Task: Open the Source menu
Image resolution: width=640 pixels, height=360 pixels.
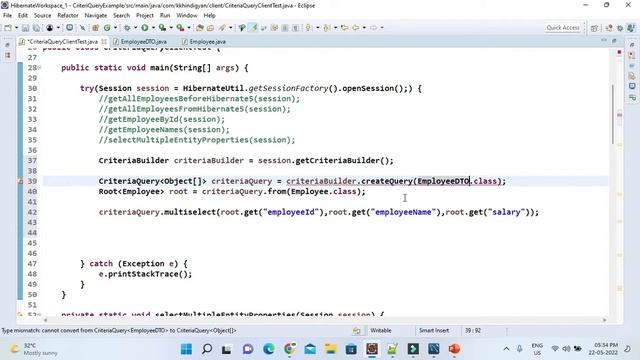Action: click(42, 16)
